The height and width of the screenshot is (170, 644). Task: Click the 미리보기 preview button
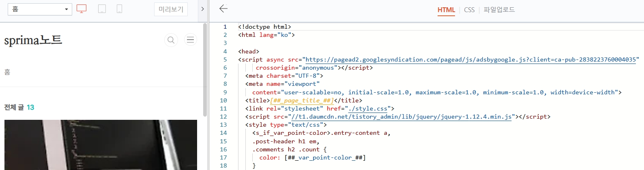coord(171,9)
